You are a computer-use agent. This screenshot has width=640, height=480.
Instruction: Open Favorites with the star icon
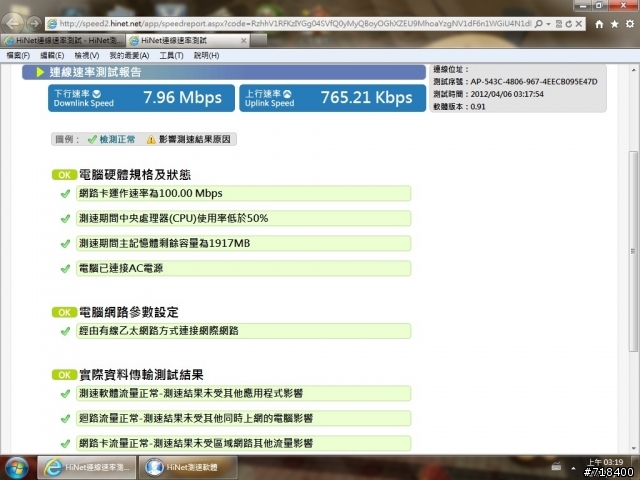coord(614,24)
